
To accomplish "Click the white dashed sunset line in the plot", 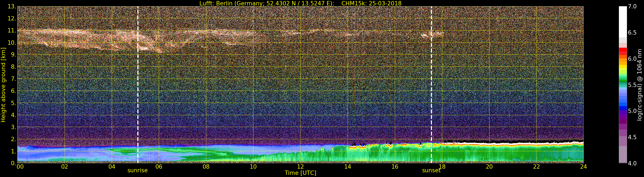I will click(432, 85).
